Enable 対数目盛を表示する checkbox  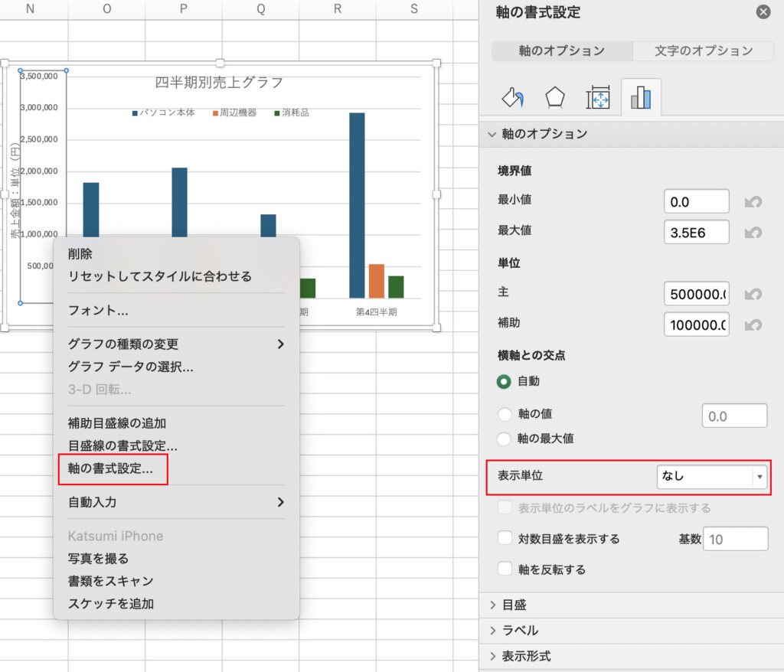tap(505, 539)
